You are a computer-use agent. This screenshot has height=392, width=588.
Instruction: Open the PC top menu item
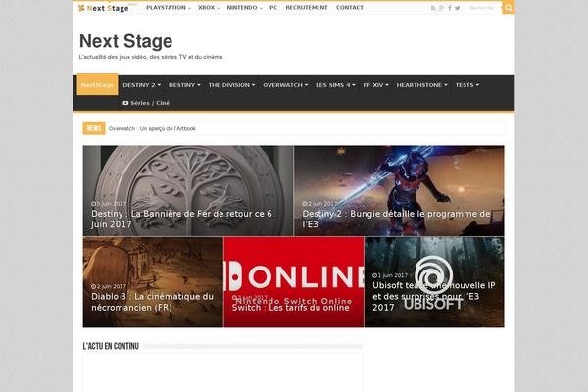[273, 8]
